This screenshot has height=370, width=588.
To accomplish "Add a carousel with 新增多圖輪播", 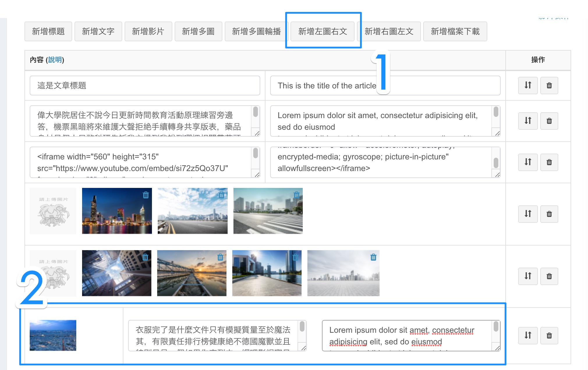I will tap(256, 31).
